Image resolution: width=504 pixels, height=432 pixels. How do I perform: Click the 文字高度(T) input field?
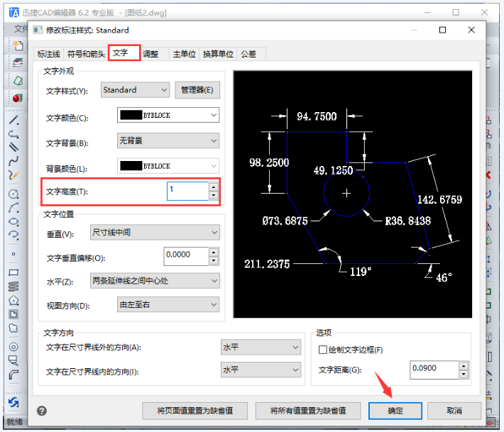coord(187,191)
